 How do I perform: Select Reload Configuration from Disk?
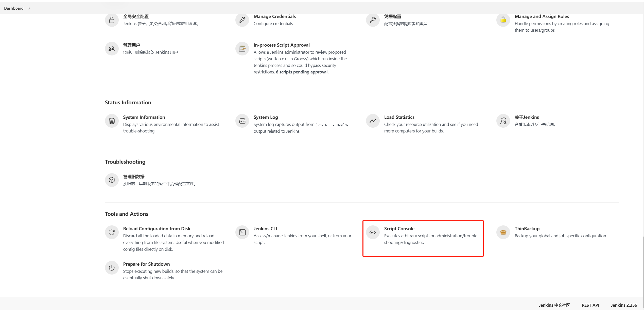coord(157,229)
